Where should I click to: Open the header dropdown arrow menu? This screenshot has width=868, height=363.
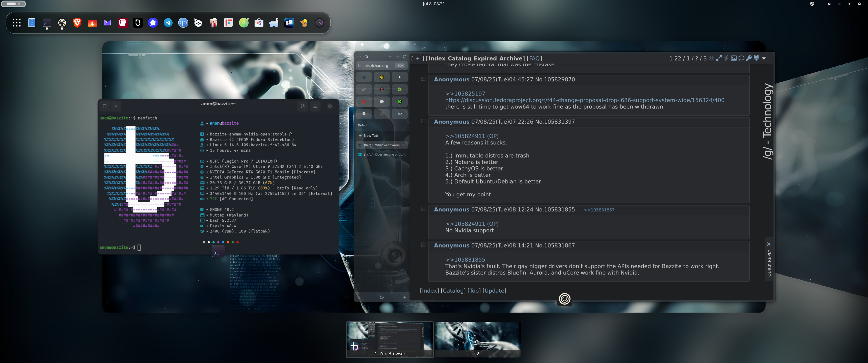click(764, 58)
